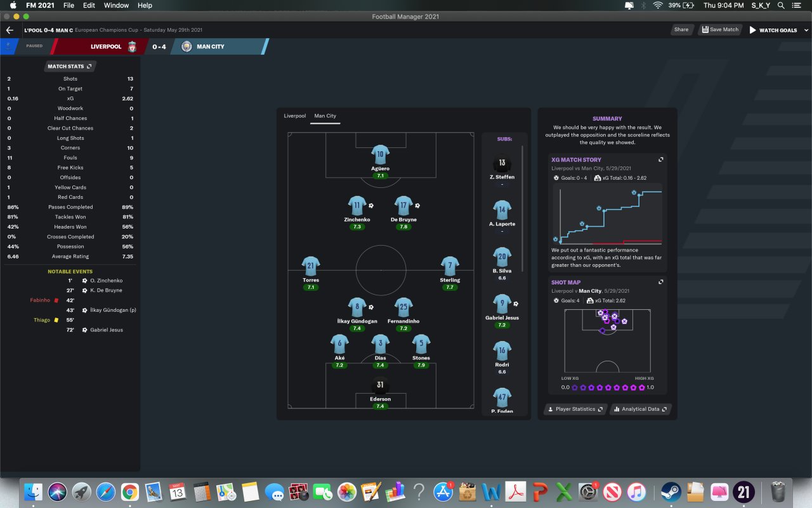The image size is (812, 508).
Task: Pop out the Match Stats panel
Action: pyautogui.click(x=89, y=66)
